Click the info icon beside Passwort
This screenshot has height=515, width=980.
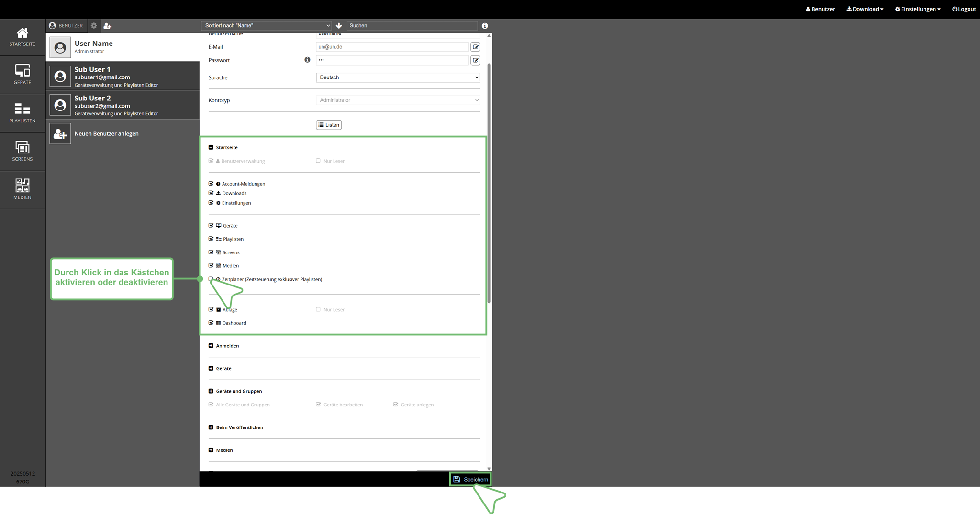pos(307,60)
